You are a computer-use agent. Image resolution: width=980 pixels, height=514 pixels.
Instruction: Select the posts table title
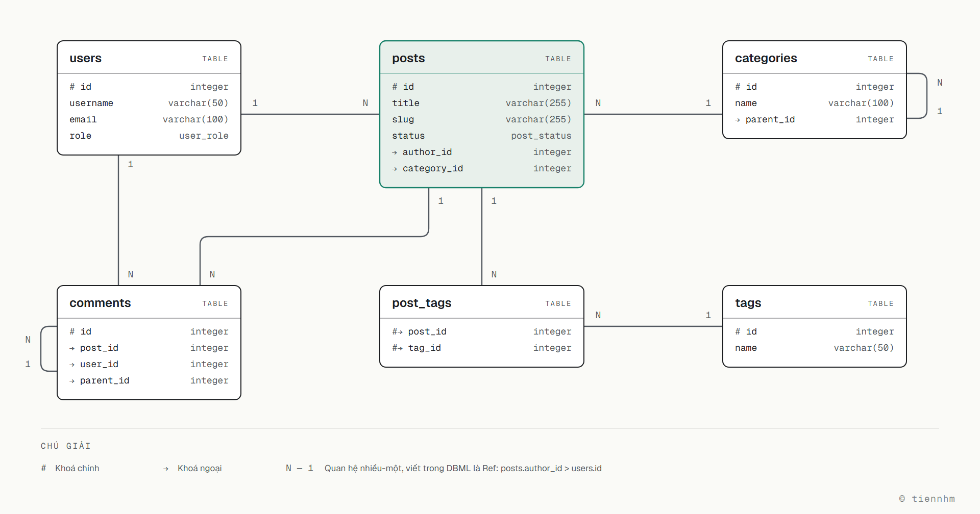(x=408, y=58)
